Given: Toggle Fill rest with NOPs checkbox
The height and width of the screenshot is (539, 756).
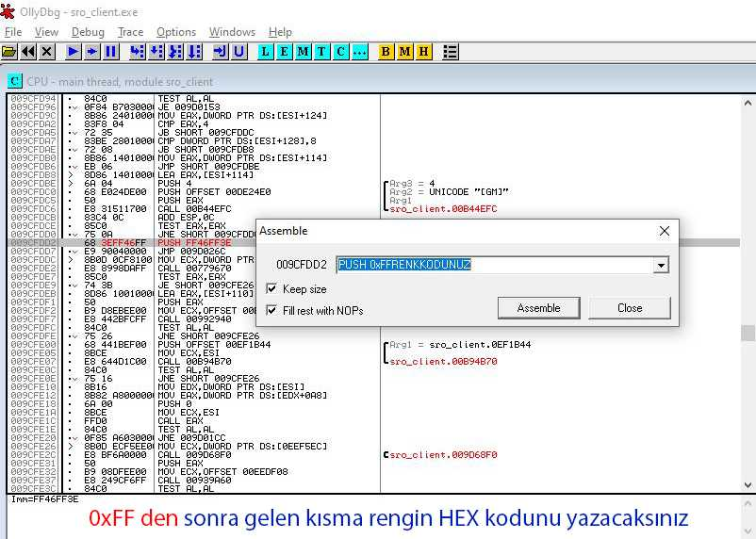Looking at the screenshot, I should (x=271, y=310).
